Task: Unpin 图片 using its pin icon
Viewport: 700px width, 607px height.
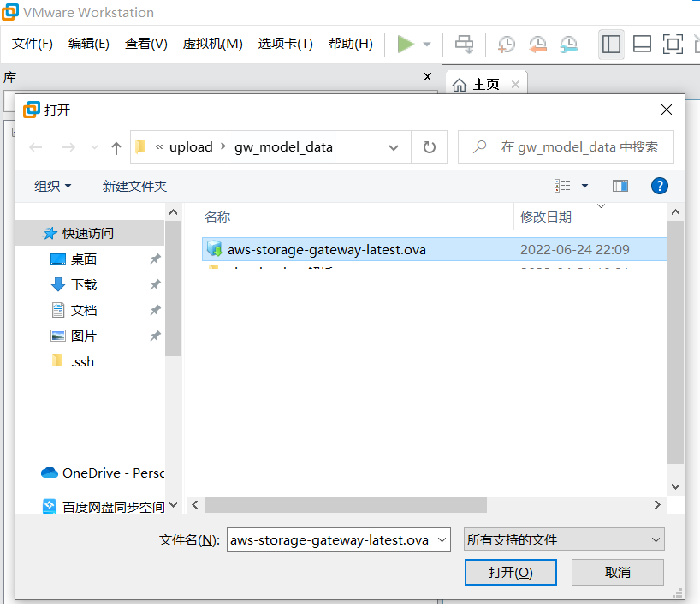Action: pos(155,336)
